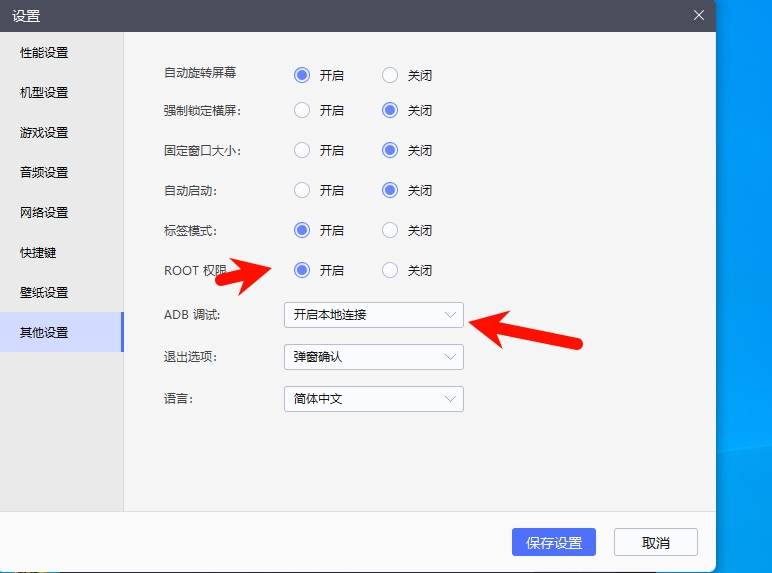Image resolution: width=772 pixels, height=573 pixels.
Task: Turn off 标签模式 with 关闭 radio
Action: (390, 230)
